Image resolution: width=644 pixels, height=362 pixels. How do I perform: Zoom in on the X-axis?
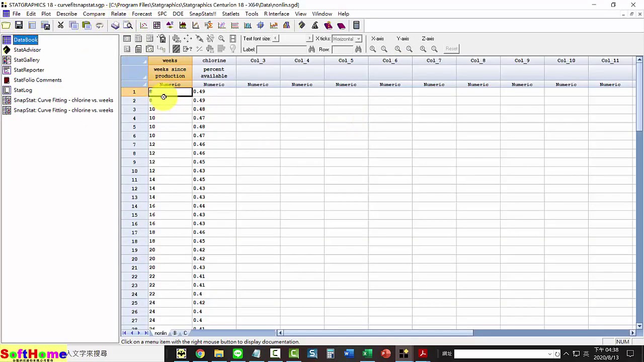373,49
